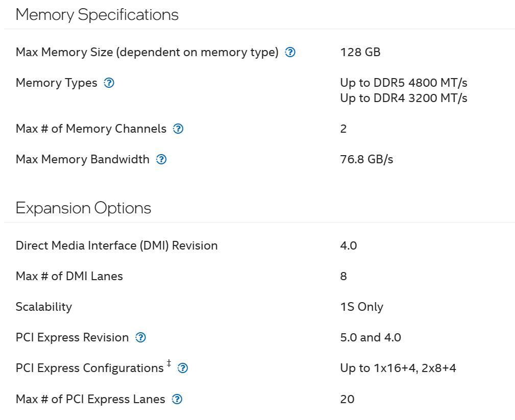515x420 pixels.
Task: Click the "Up to DDR5 4800 MT/s" text
Action: 403,83
